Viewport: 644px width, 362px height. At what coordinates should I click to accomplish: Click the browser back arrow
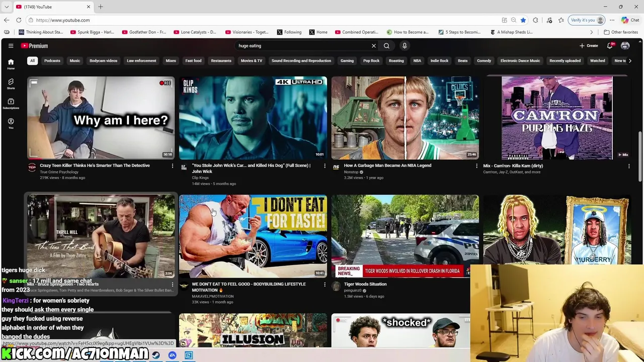(x=7, y=20)
